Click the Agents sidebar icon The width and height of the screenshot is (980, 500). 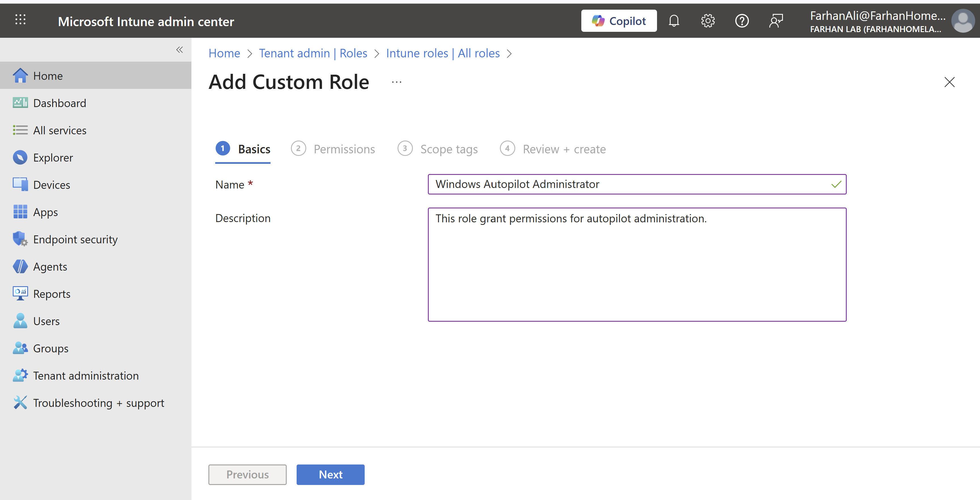20,267
